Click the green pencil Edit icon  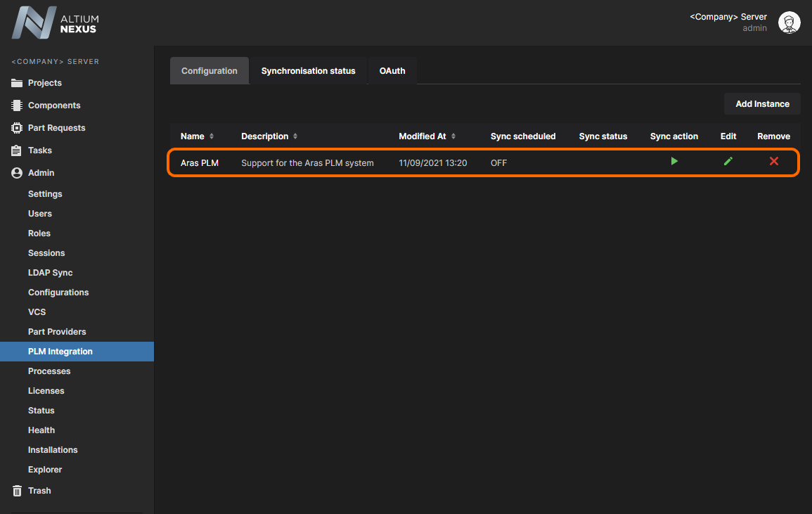pos(728,162)
